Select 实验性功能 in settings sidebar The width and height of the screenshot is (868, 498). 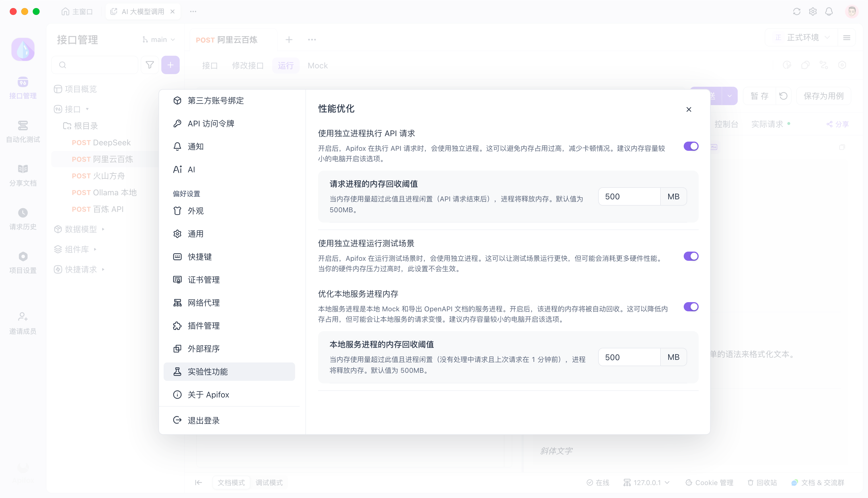point(229,371)
